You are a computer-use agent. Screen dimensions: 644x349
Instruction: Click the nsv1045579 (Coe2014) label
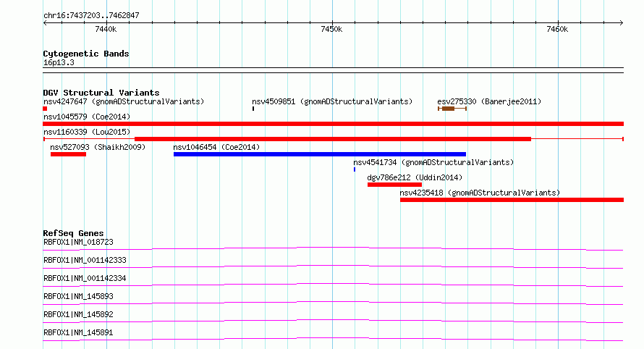click(x=87, y=117)
